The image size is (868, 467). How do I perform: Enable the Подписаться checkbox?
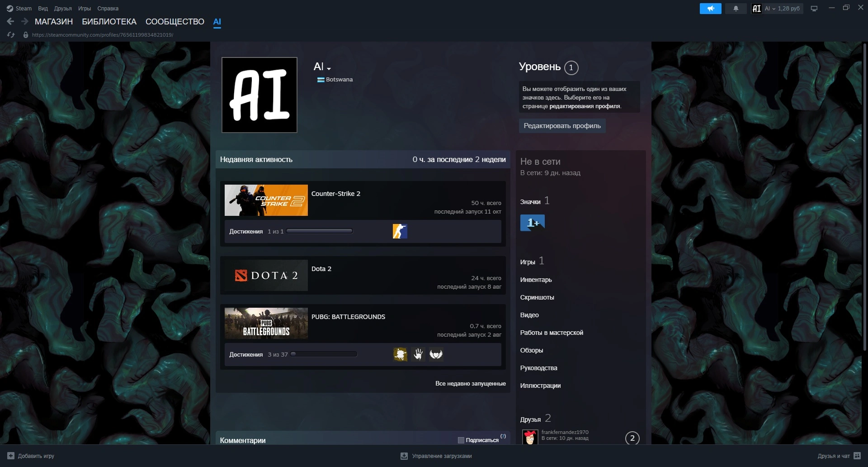point(461,440)
